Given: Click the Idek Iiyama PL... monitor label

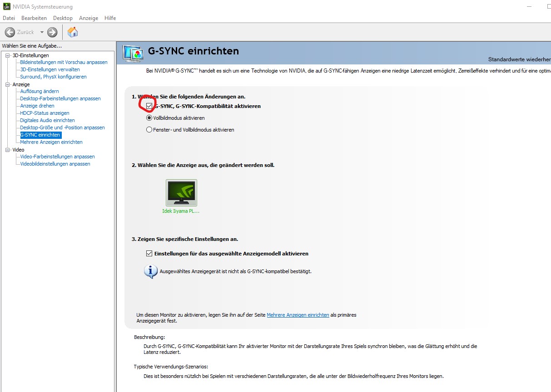Looking at the screenshot, I should [x=181, y=211].
